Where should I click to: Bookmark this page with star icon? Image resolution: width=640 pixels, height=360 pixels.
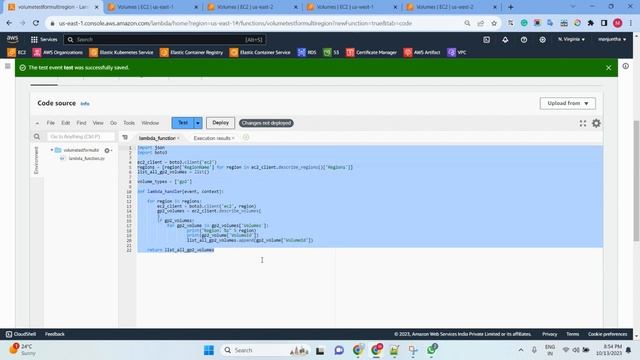point(494,23)
